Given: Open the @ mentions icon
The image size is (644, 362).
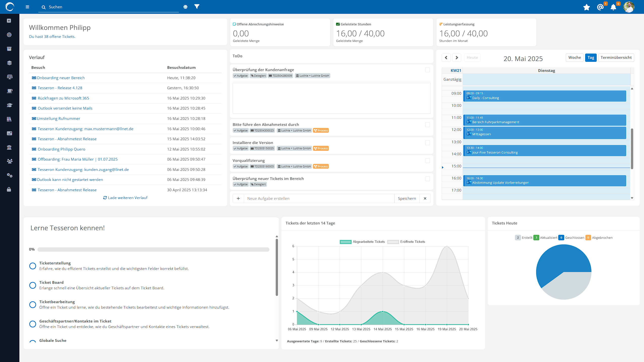Looking at the screenshot, I should tap(600, 7).
